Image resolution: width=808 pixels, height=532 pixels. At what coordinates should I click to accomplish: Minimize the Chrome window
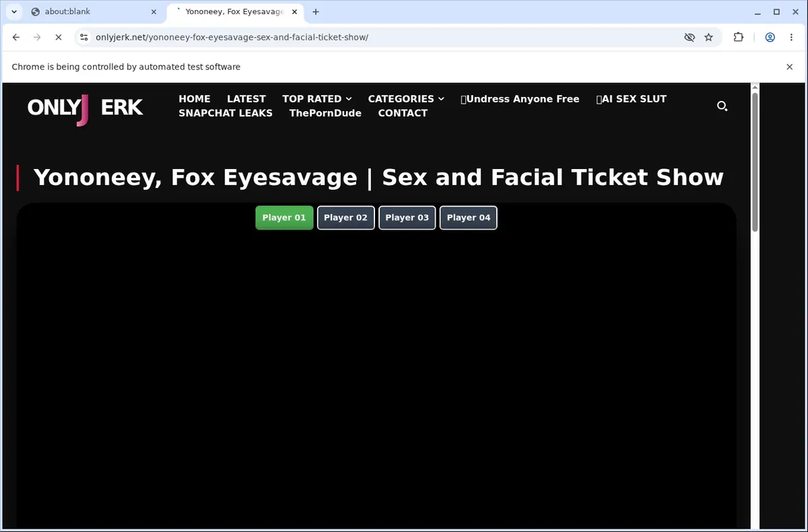(758, 11)
